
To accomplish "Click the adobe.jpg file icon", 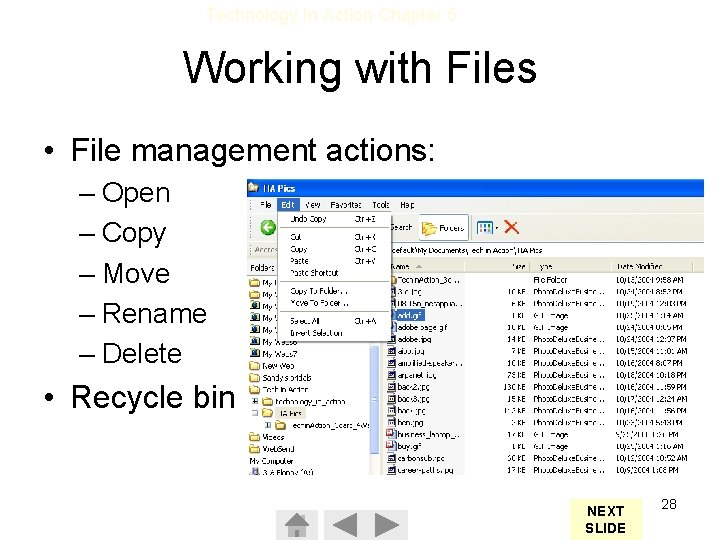I will pyautogui.click(x=391, y=339).
